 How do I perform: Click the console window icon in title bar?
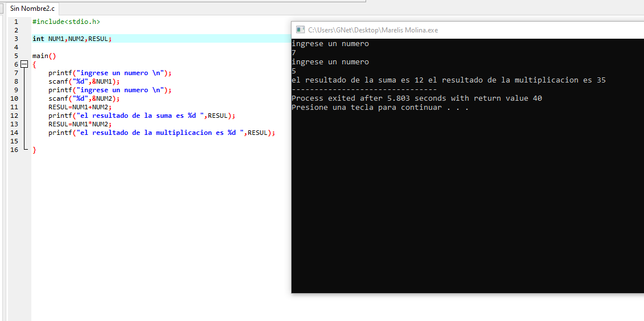[301, 30]
